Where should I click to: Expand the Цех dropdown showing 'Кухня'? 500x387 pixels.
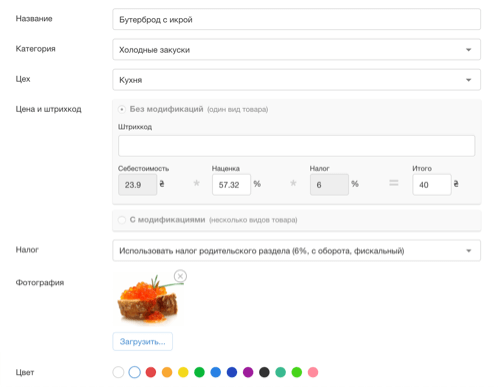pos(296,80)
